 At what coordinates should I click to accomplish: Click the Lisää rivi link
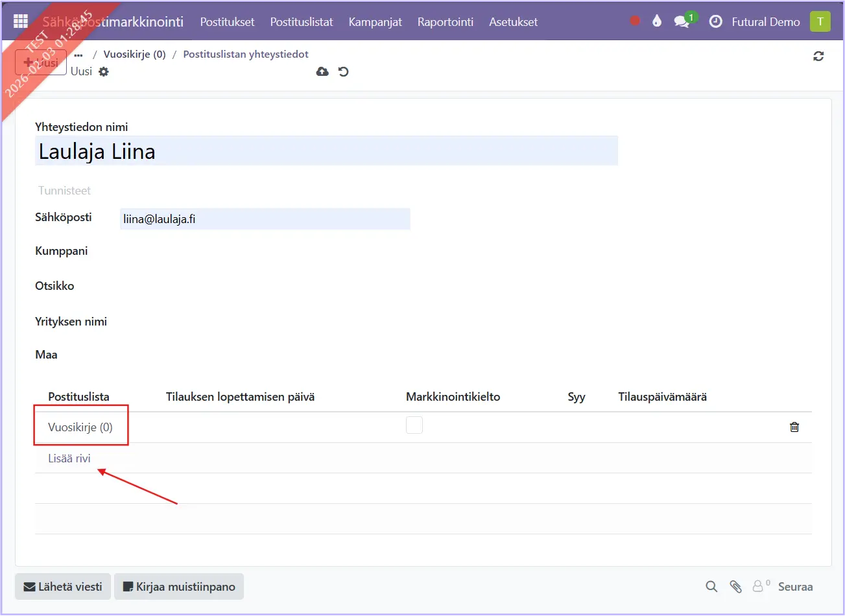pos(69,458)
